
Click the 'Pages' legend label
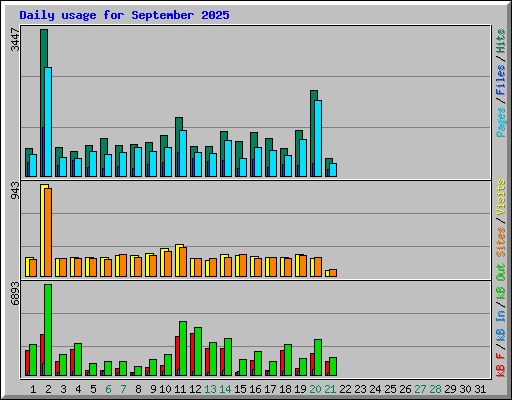(x=501, y=122)
